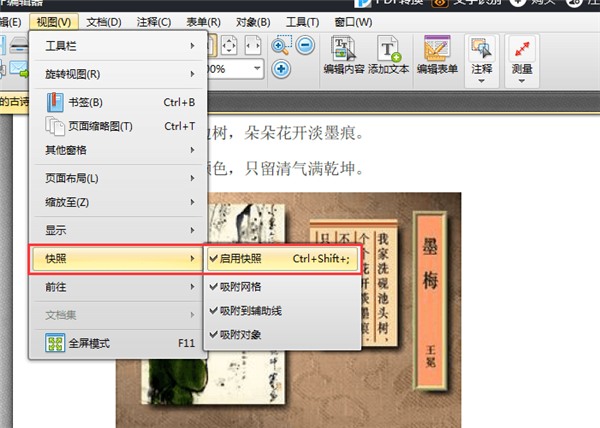Viewport: 600px width, 428px height.
Task: Toggle Snap to Grid (吸附网格) option
Action: 282,287
